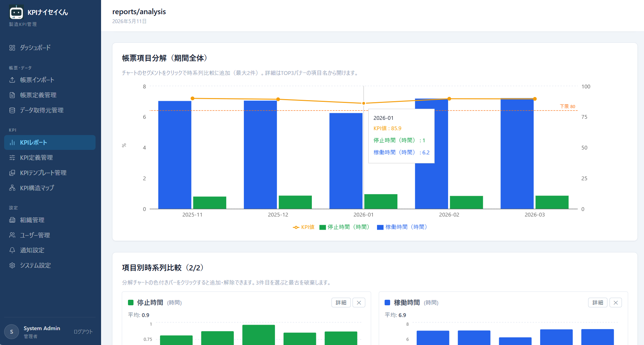
Task: Click the upload icon for 帳票インポート
Action: pos(12,80)
